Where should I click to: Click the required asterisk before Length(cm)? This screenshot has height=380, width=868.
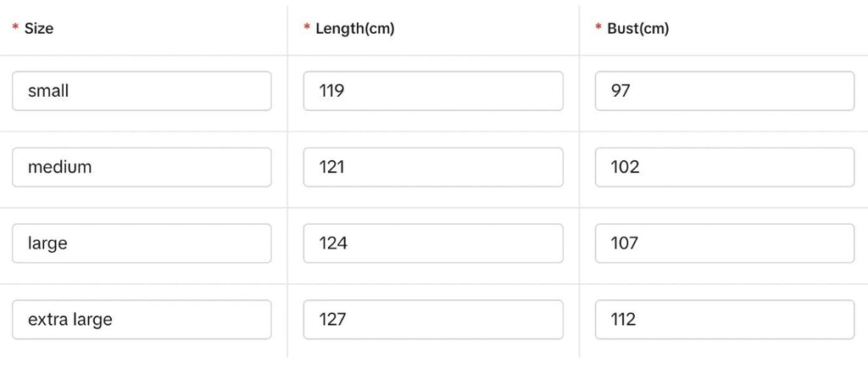pyautogui.click(x=307, y=27)
